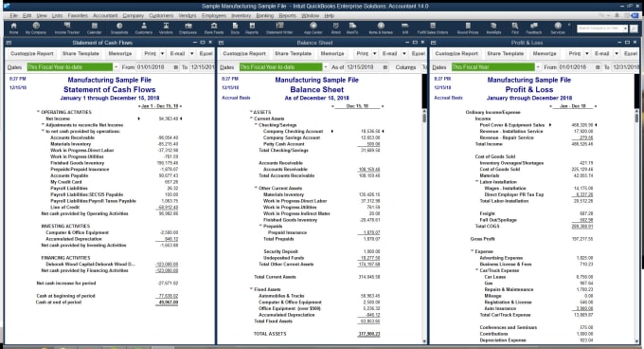Image resolution: width=644 pixels, height=349 pixels.
Task: Collapse the OPERATING ACTIVITIES section
Action: [x=38, y=112]
